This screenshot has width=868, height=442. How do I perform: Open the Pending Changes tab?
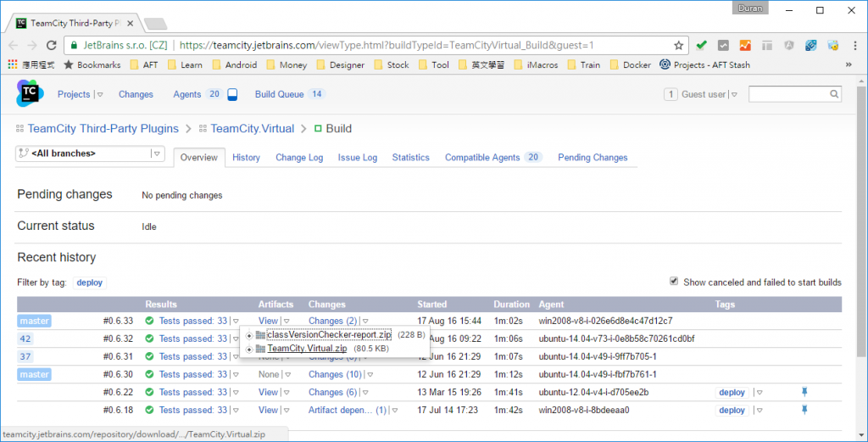pyautogui.click(x=593, y=157)
